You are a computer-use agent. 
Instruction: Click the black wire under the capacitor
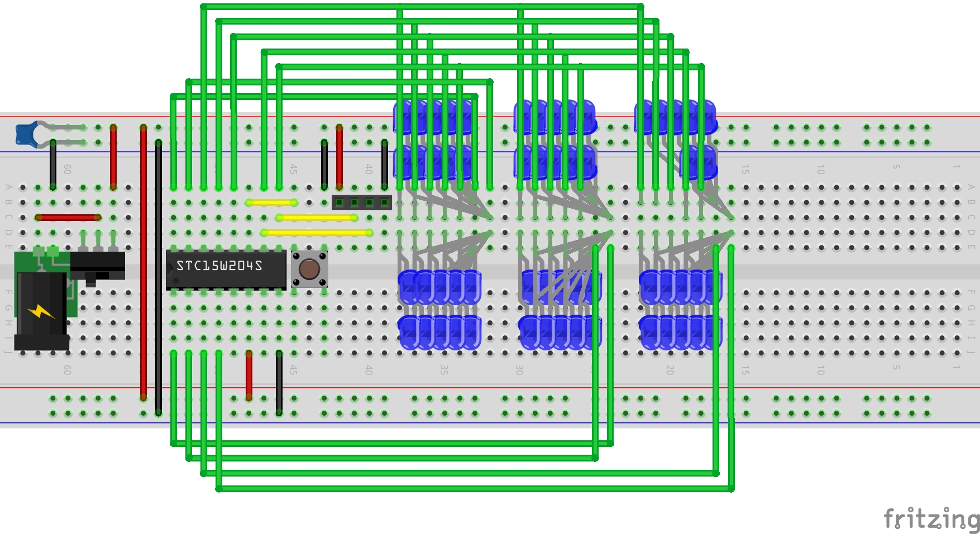click(x=53, y=165)
